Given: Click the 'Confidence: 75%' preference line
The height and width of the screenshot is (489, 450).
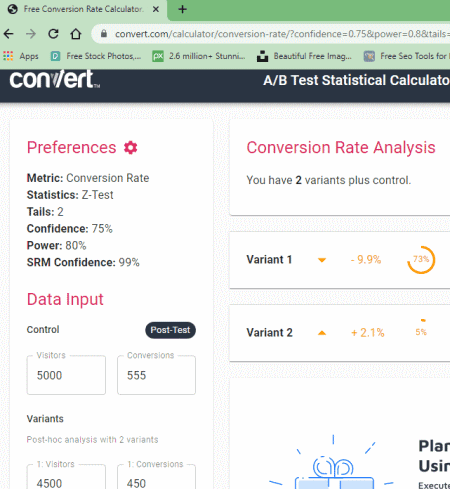Looking at the screenshot, I should coord(70,229).
